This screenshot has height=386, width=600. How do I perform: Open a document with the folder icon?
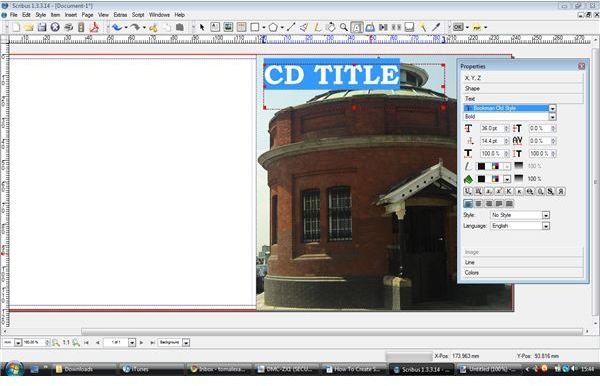point(29,27)
